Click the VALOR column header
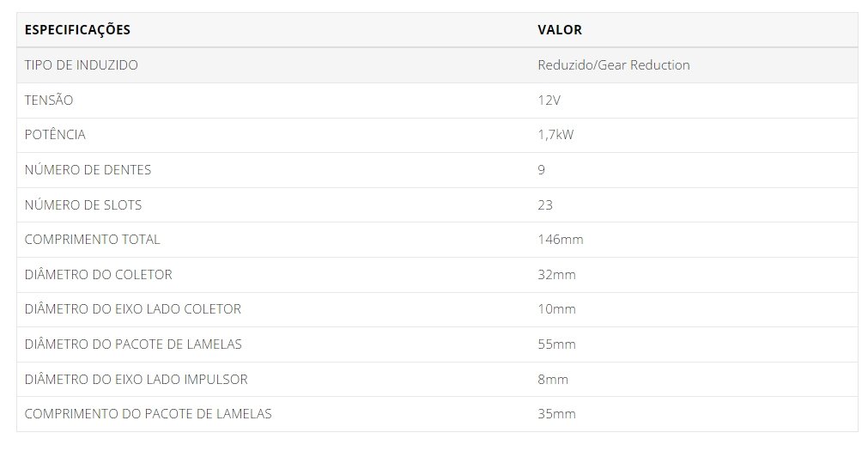This screenshot has height=451, width=868. (x=560, y=30)
